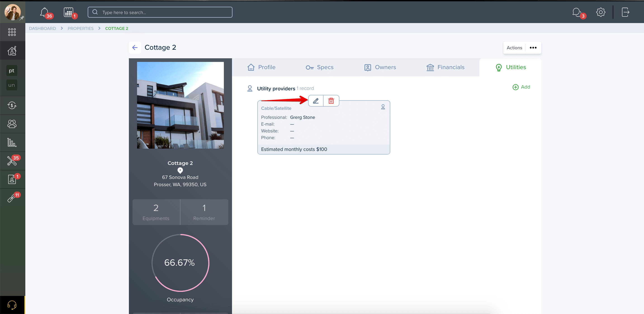644x314 pixels.
Task: Select the Utilities tab
Action: 511,67
